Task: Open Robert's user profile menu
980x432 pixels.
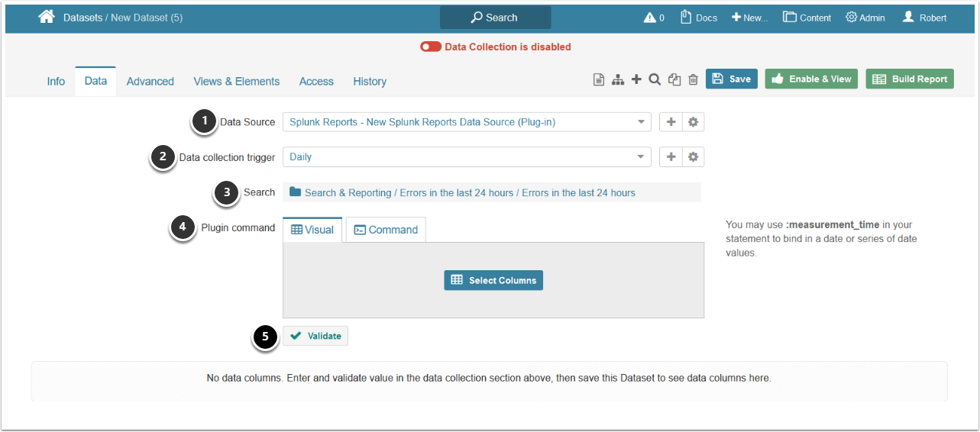Action: tap(924, 18)
